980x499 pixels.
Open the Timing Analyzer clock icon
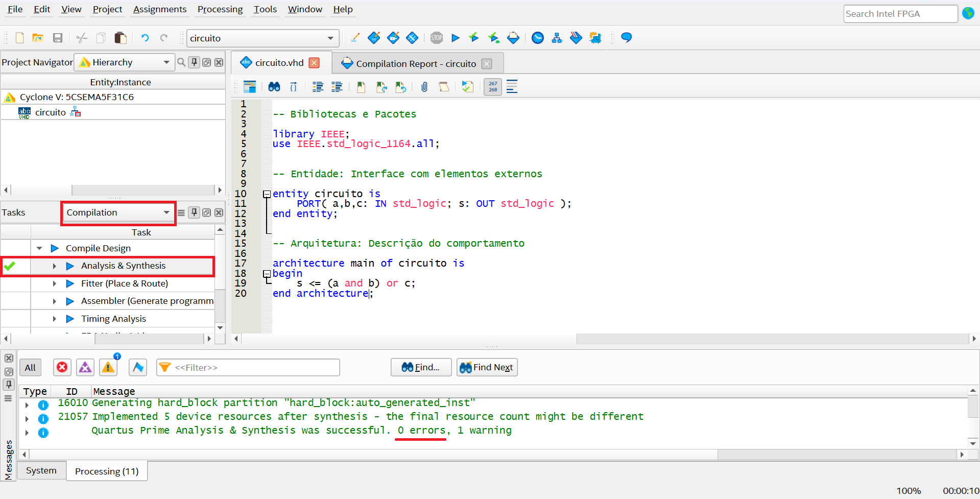(x=537, y=38)
